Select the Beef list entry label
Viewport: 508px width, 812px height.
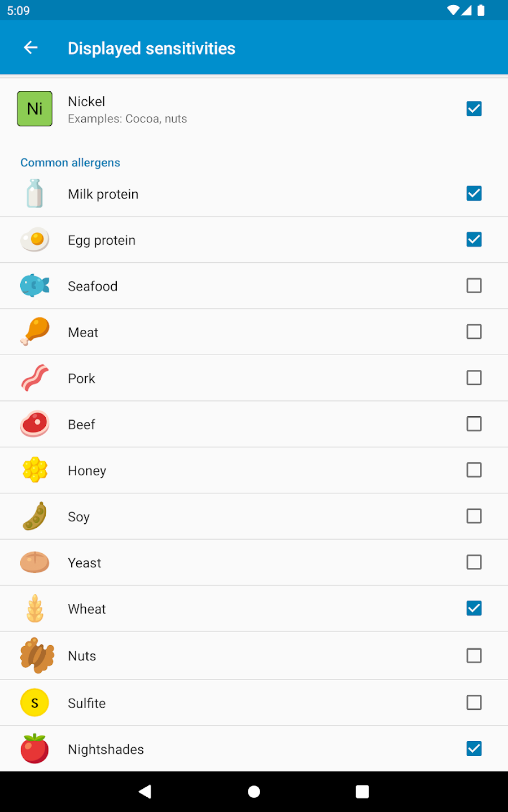[x=82, y=425]
